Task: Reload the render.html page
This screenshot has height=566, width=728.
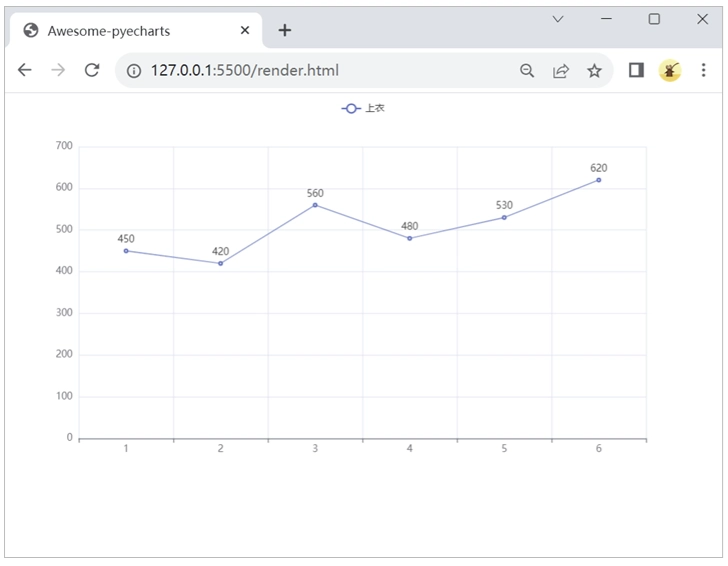Action: tap(92, 70)
